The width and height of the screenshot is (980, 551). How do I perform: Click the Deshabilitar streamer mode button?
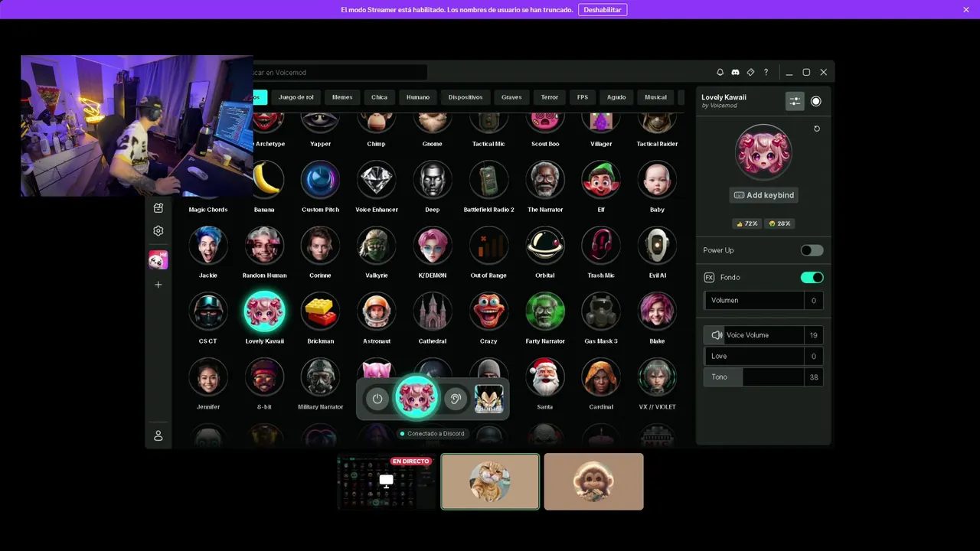(603, 10)
